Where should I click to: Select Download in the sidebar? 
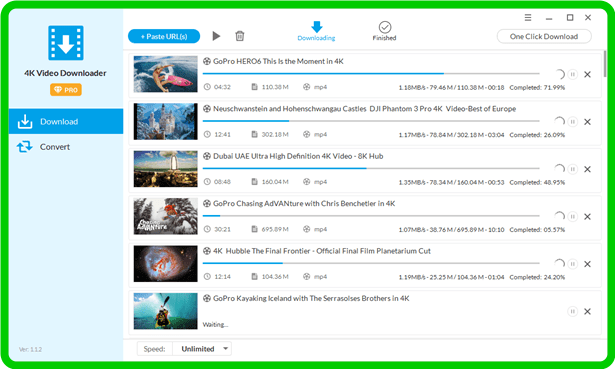[x=66, y=122]
